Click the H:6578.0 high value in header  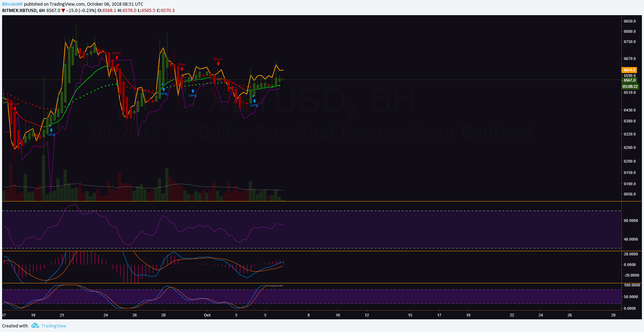point(127,10)
